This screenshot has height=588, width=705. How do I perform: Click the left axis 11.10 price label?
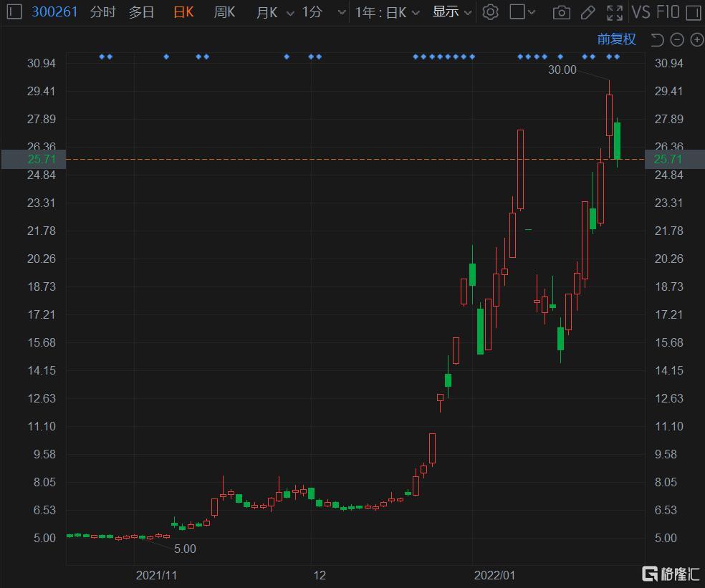coord(42,427)
